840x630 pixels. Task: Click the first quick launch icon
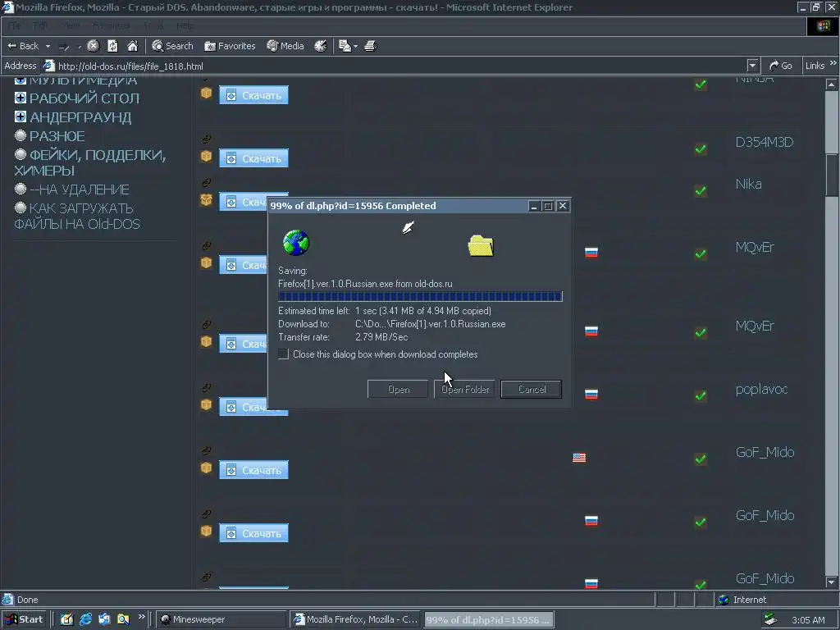point(66,619)
